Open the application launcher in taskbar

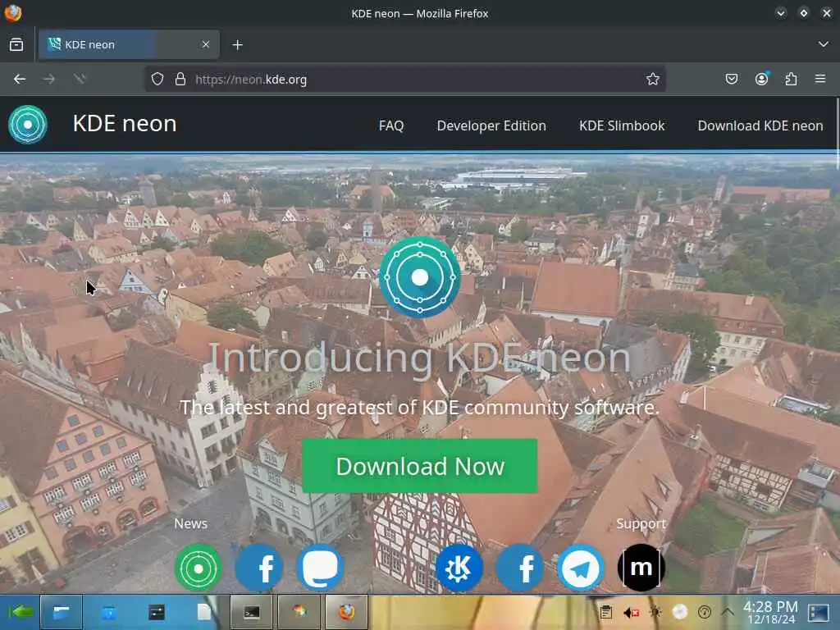[20, 612]
